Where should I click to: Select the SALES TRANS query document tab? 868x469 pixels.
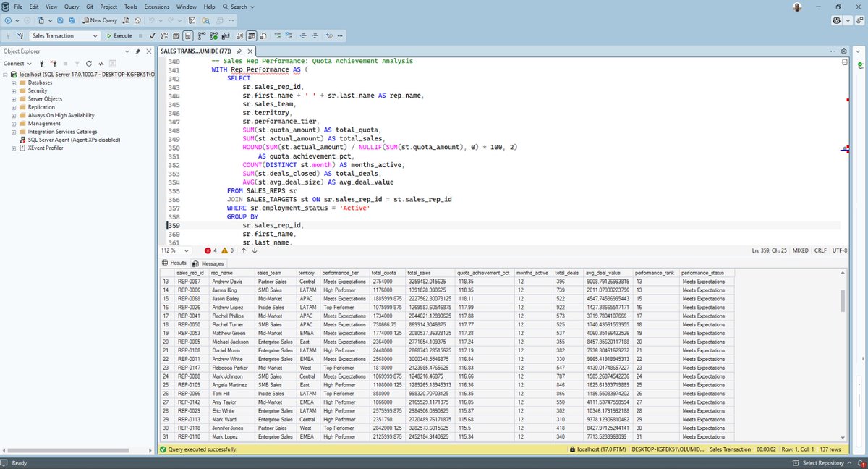click(x=195, y=51)
